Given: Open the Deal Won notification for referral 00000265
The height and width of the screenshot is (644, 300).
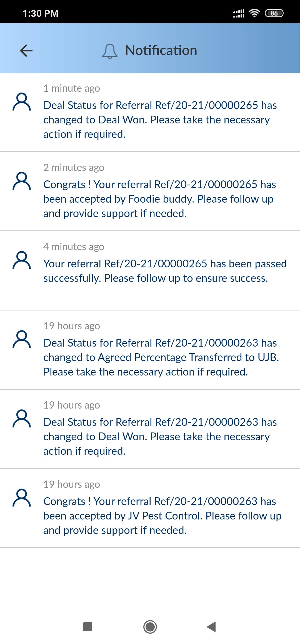Looking at the screenshot, I should 160,120.
